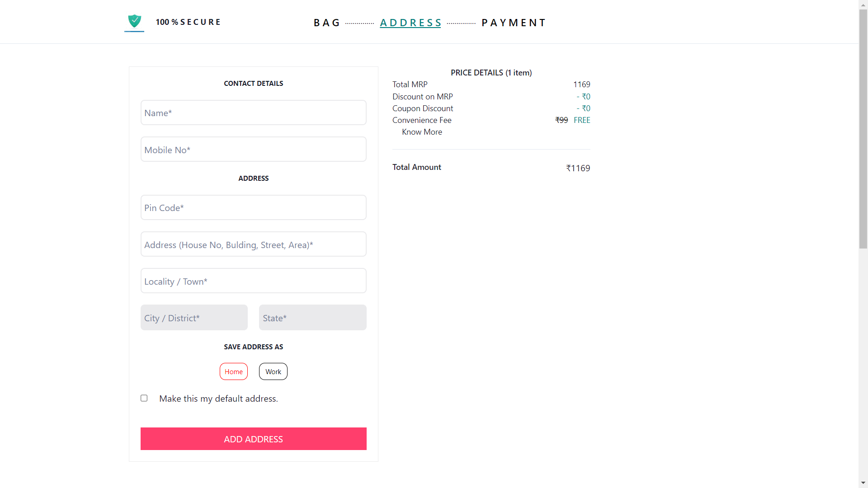Click the page vertical scrollbar thumb
The height and width of the screenshot is (488, 868).
pyautogui.click(x=863, y=129)
